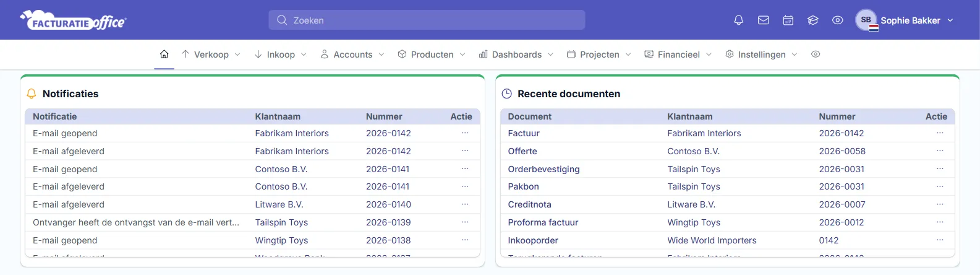Click the Klantnaam header in Notificaties table
Screen dimensions: 980x275
pos(278,116)
